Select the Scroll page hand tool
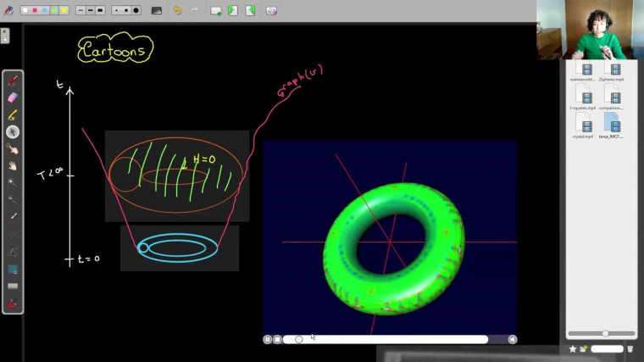Image resolution: width=644 pixels, height=362 pixels. 13,166
